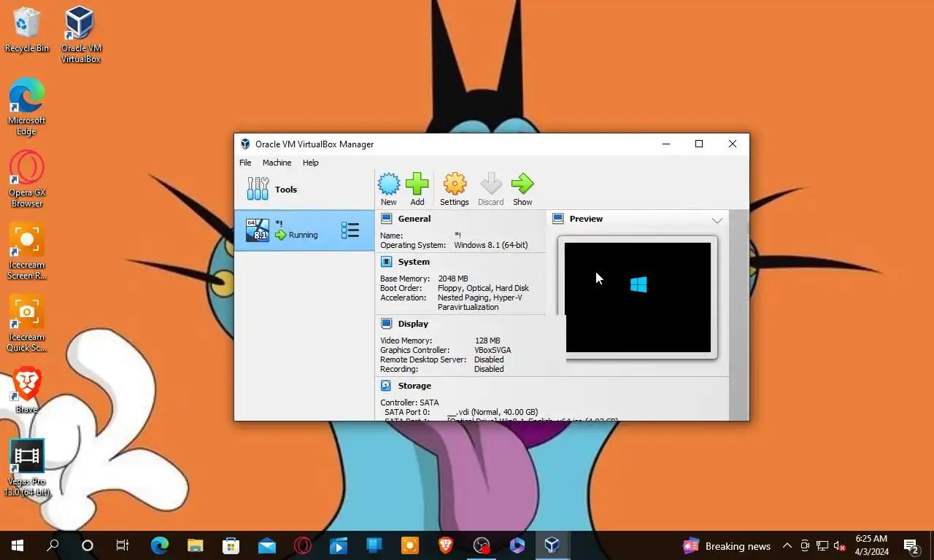Select Brave desktop shortcut
The width and height of the screenshot is (934, 560).
pos(26,390)
